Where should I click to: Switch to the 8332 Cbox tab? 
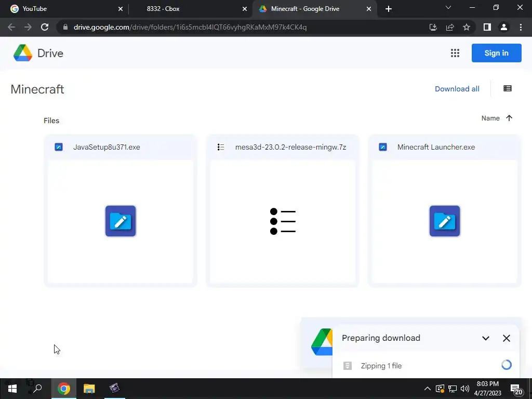190,9
